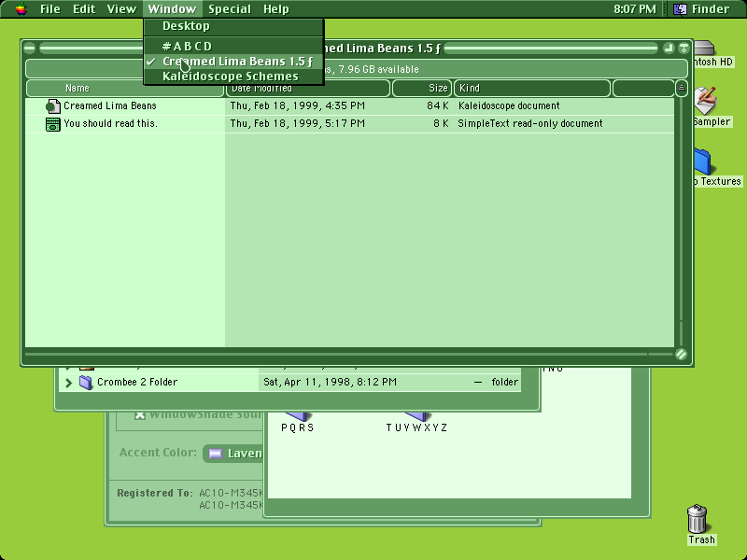The image size is (747, 560).
Task: Choose Desktop from the Window menu
Action: click(234, 26)
